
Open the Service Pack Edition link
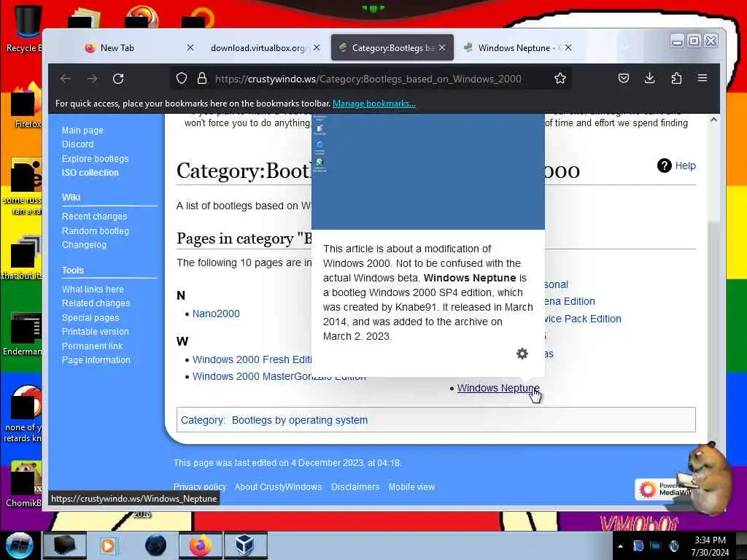583,319
